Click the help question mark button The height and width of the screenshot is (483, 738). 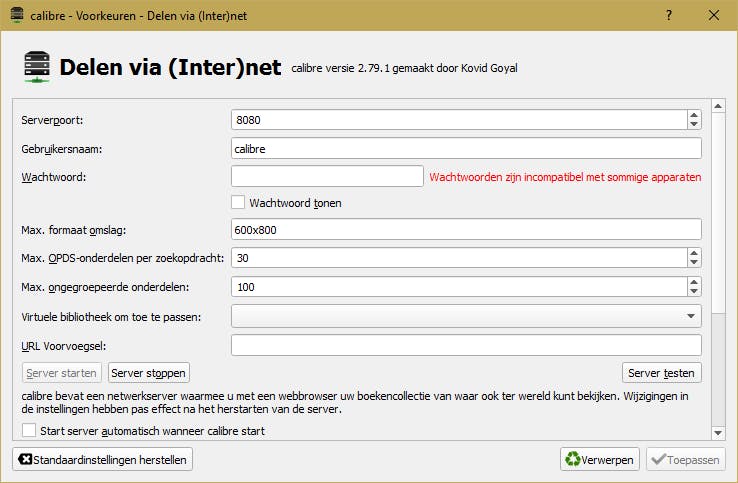click(669, 15)
